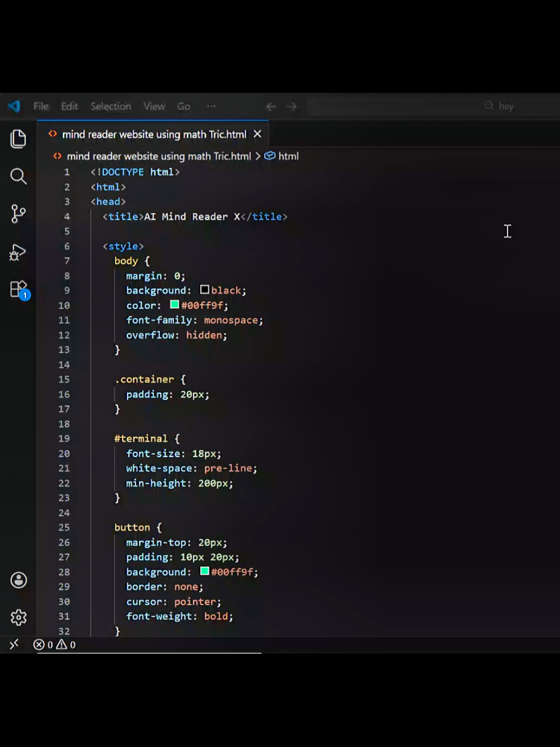Open #00ff9f swatch on line 10

[175, 305]
